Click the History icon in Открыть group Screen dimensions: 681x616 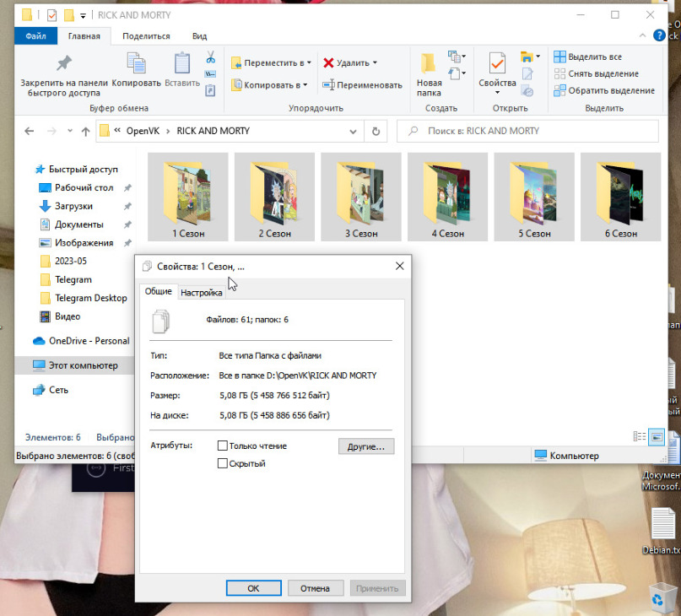click(x=527, y=91)
